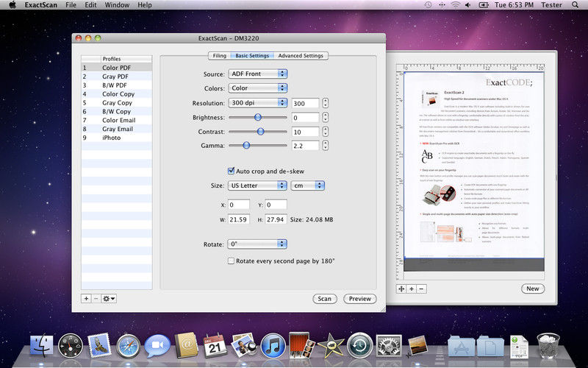This screenshot has width=588, height=368.
Task: Open the profiles gear action menu
Action: (109, 299)
